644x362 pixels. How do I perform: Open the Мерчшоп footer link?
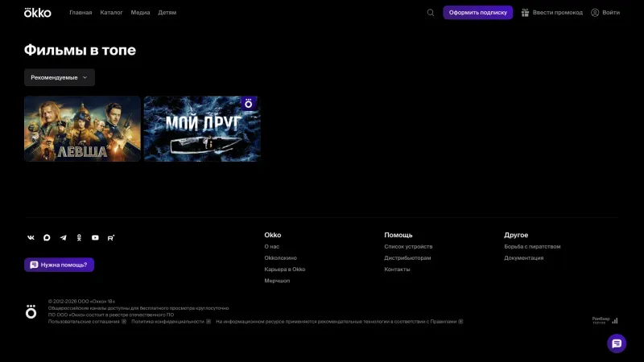click(x=277, y=281)
